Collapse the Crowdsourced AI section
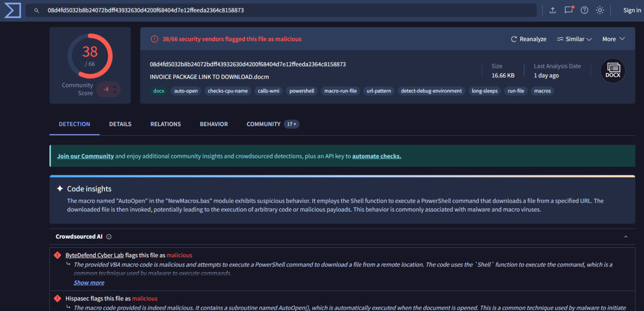The height and width of the screenshot is (311, 644). [625, 236]
